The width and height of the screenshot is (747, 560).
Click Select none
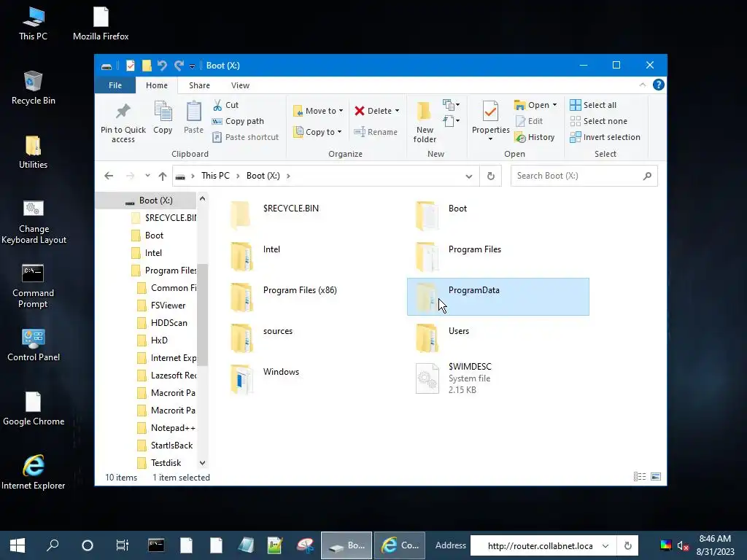[x=599, y=121]
